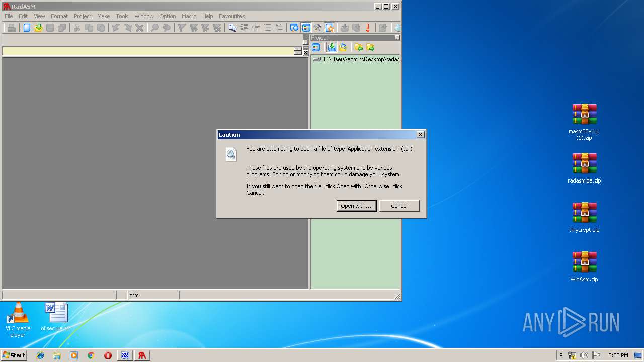The height and width of the screenshot is (362, 644).
Task: Click the Indent toolbar icon
Action: [x=244, y=28]
